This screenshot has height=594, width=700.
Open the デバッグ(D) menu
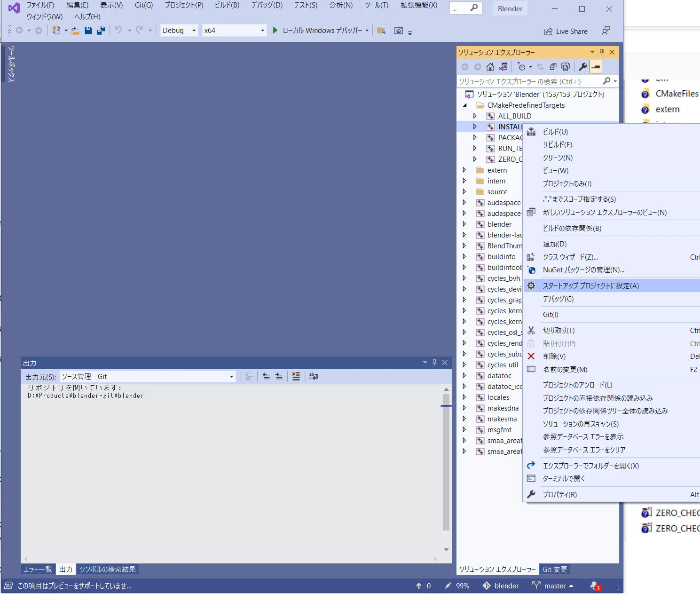pyautogui.click(x=267, y=5)
